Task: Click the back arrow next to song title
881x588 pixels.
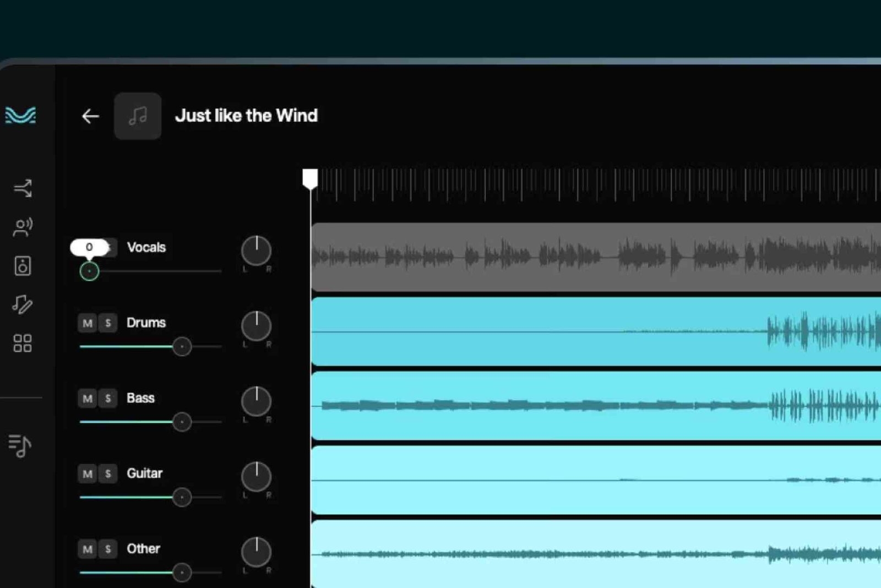Action: 90,116
